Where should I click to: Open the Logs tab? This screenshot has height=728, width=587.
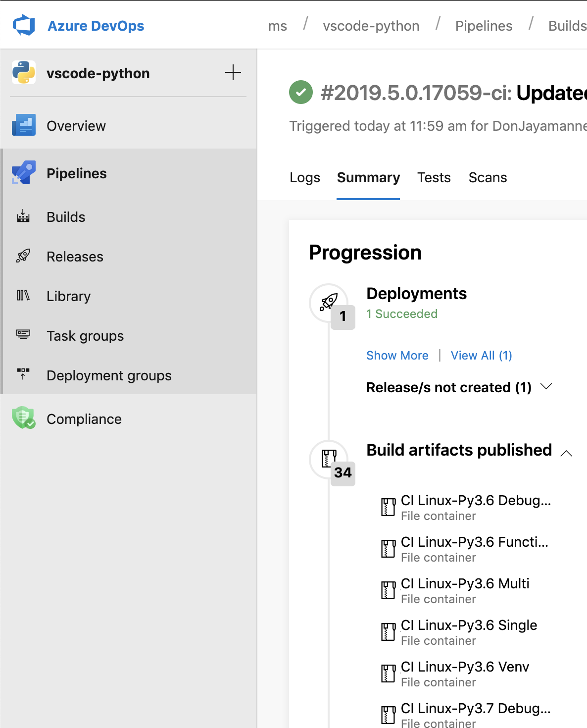pyautogui.click(x=304, y=177)
